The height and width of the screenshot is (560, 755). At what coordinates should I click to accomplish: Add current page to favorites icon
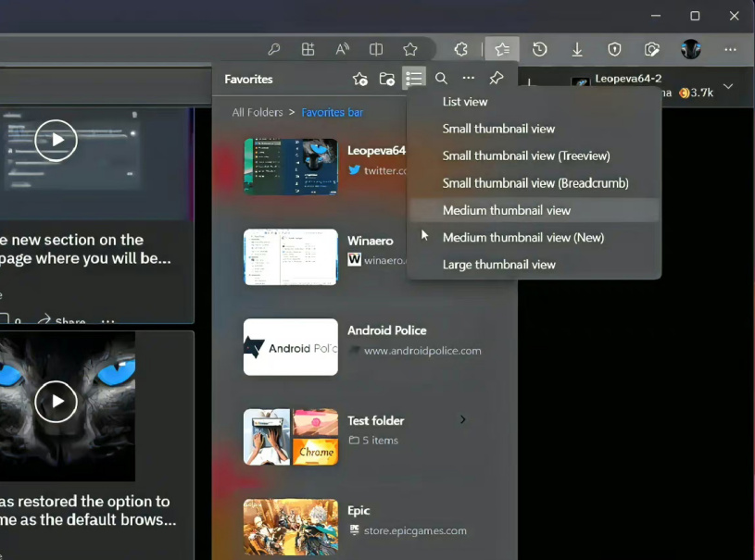[x=360, y=79]
